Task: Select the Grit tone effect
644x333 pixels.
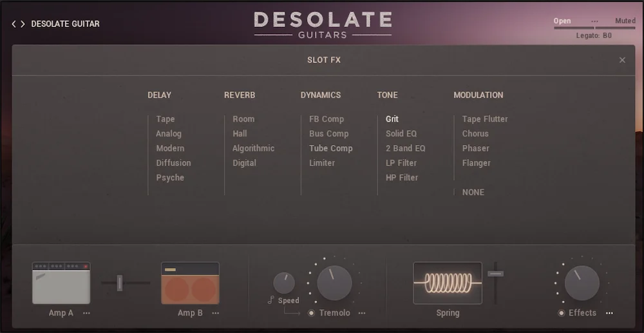Action: (392, 119)
